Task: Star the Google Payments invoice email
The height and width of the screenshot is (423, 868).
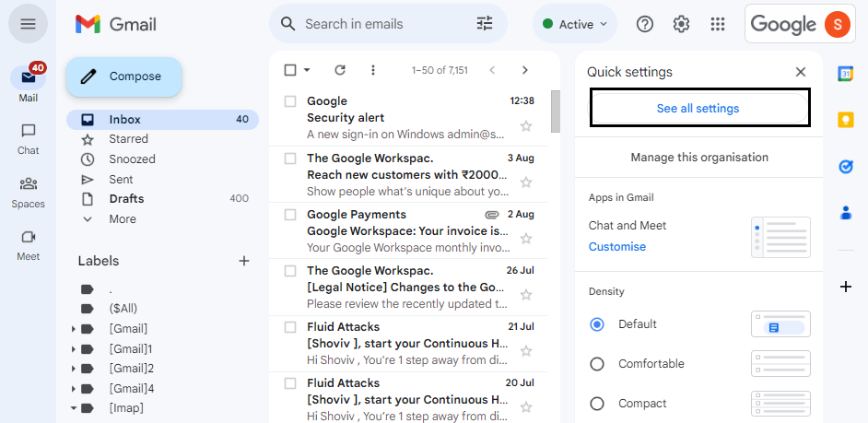Action: coord(526,239)
